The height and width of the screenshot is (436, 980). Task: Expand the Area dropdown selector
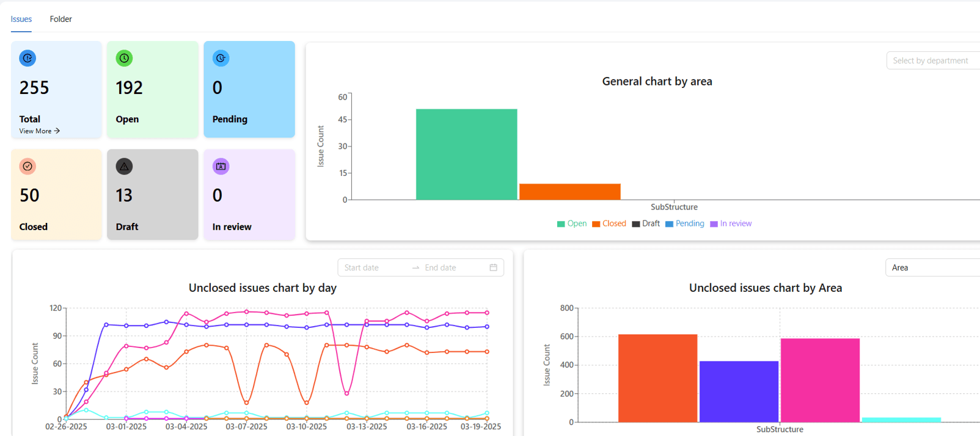[x=933, y=267]
